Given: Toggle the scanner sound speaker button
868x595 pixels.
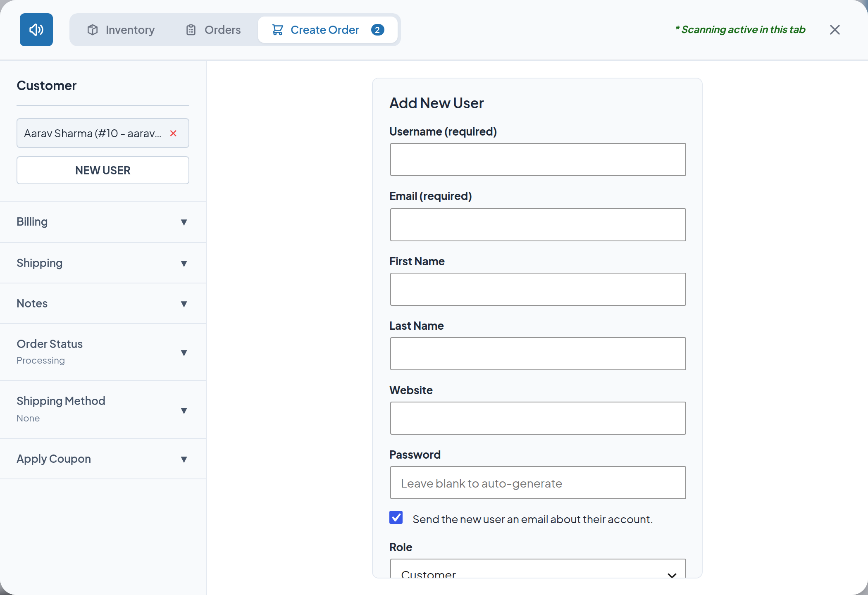Looking at the screenshot, I should click(36, 30).
